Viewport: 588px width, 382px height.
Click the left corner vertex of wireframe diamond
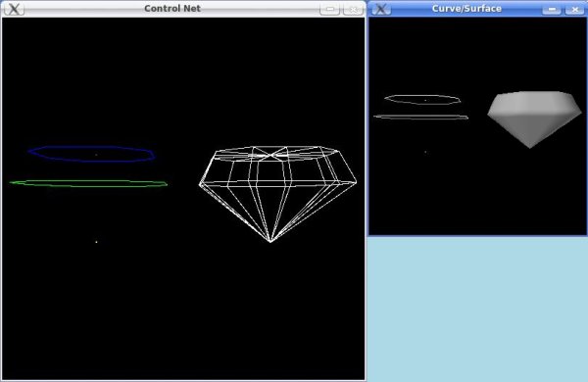(x=200, y=184)
